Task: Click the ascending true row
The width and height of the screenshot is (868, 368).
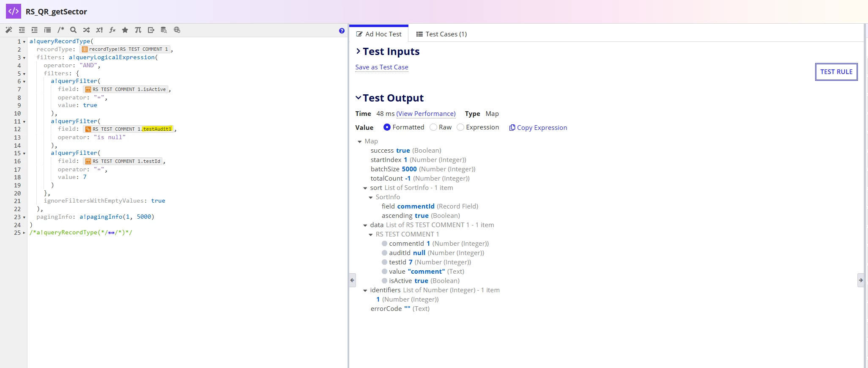Action: click(x=421, y=215)
